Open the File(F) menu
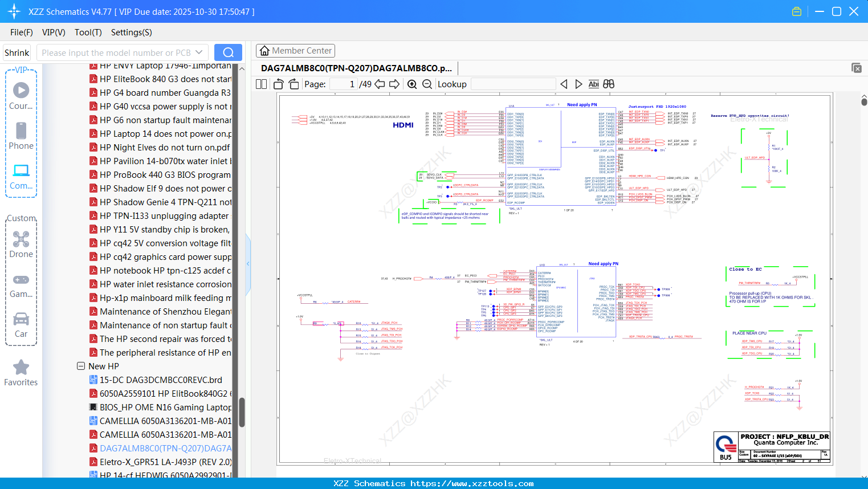The height and width of the screenshot is (489, 868). coord(22,32)
